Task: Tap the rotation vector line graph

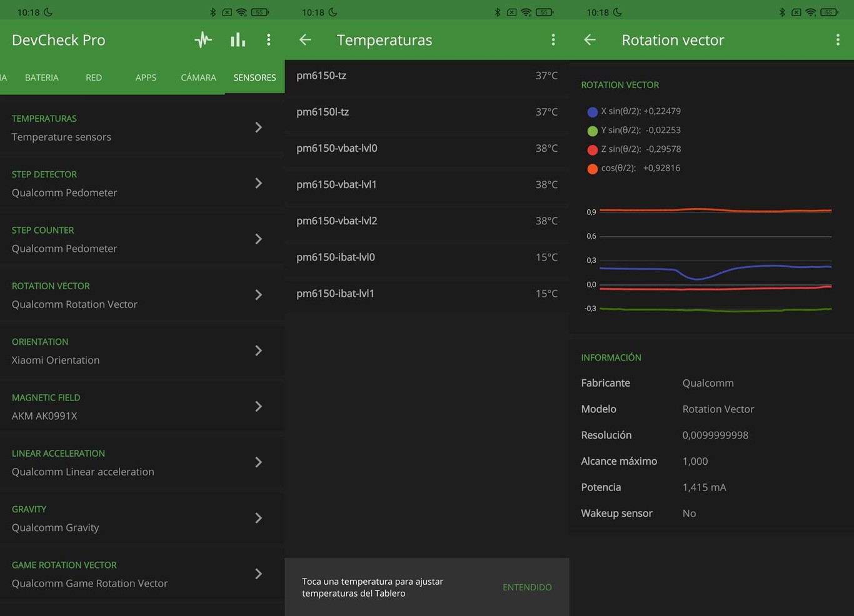Action: (x=715, y=260)
